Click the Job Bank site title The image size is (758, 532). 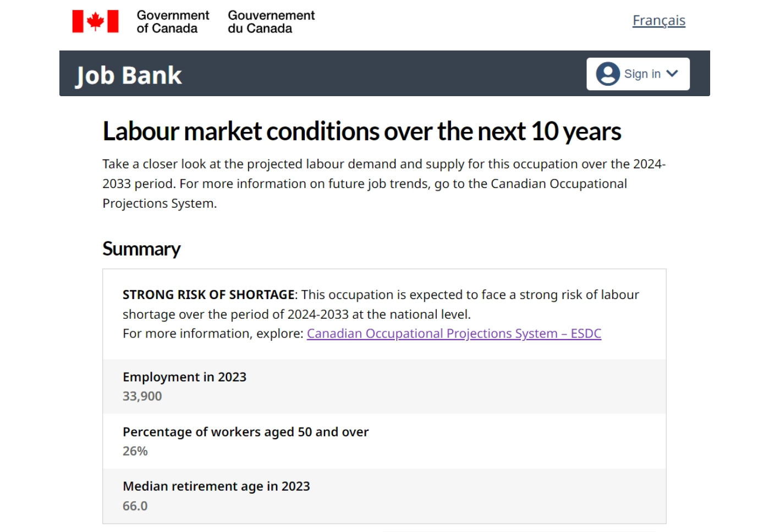coord(129,75)
